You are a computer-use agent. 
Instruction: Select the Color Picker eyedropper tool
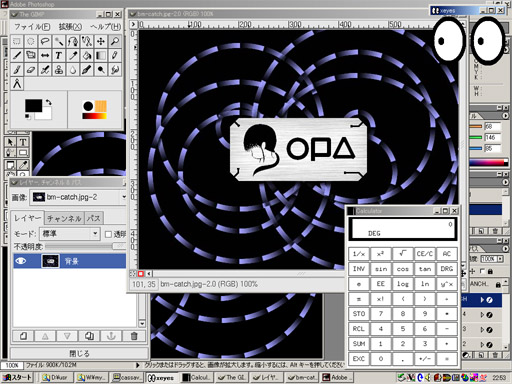tap(73, 55)
